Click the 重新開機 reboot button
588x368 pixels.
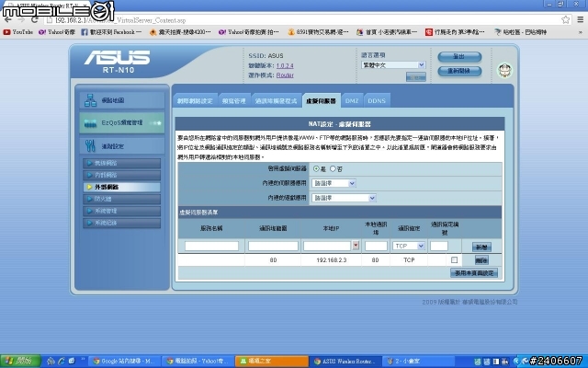point(459,71)
